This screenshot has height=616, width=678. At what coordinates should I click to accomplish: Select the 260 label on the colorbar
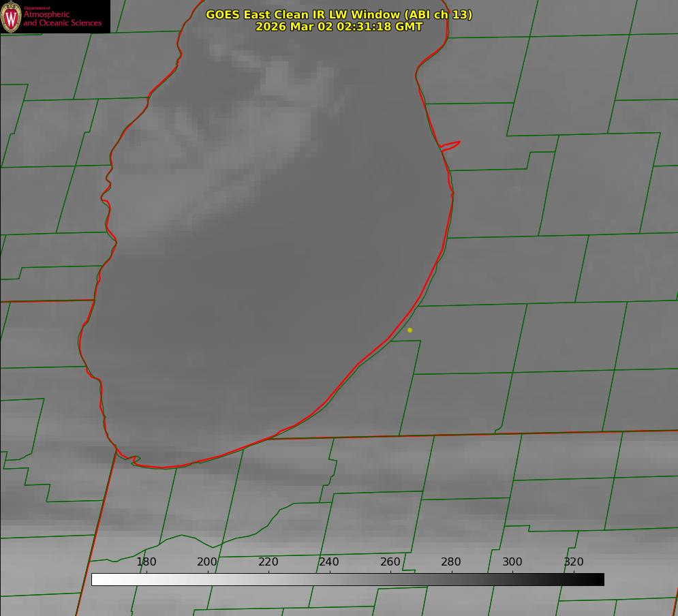coord(390,562)
